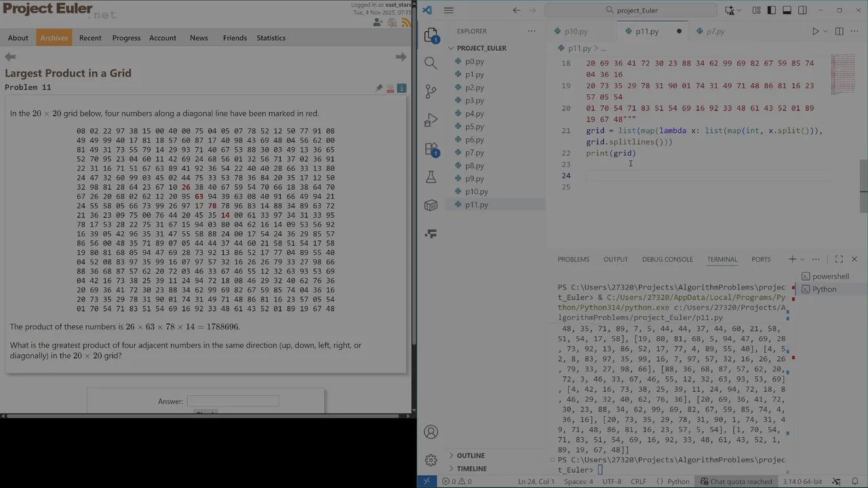868x488 pixels.
Task: Change the UTF-8 file encoding
Action: (611, 481)
